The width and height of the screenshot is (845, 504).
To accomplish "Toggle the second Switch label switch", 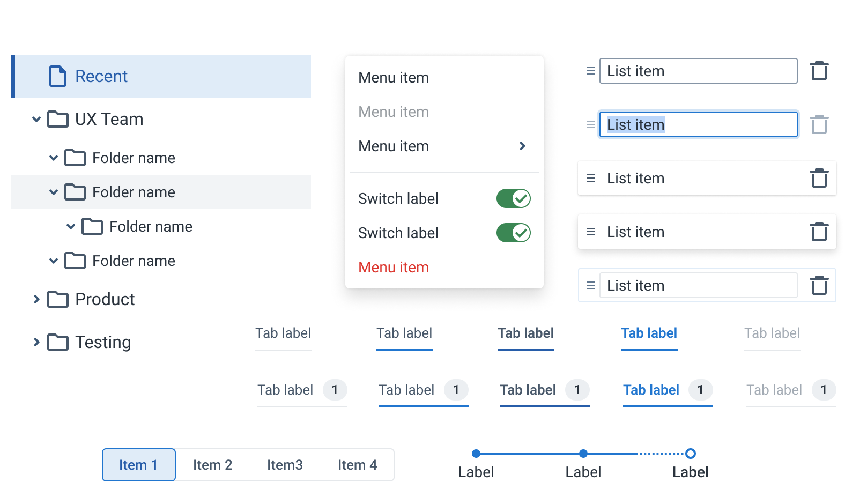I will pyautogui.click(x=513, y=233).
